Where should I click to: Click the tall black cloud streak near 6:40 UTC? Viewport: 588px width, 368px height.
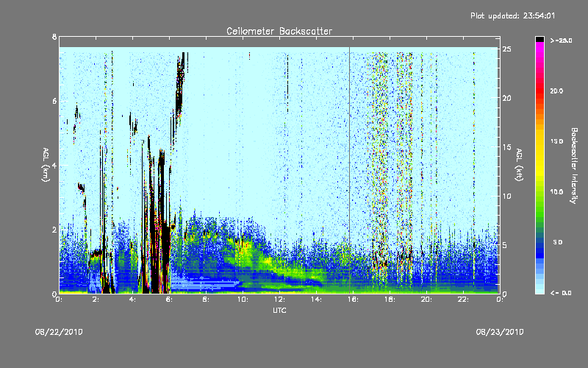pyautogui.click(x=180, y=85)
